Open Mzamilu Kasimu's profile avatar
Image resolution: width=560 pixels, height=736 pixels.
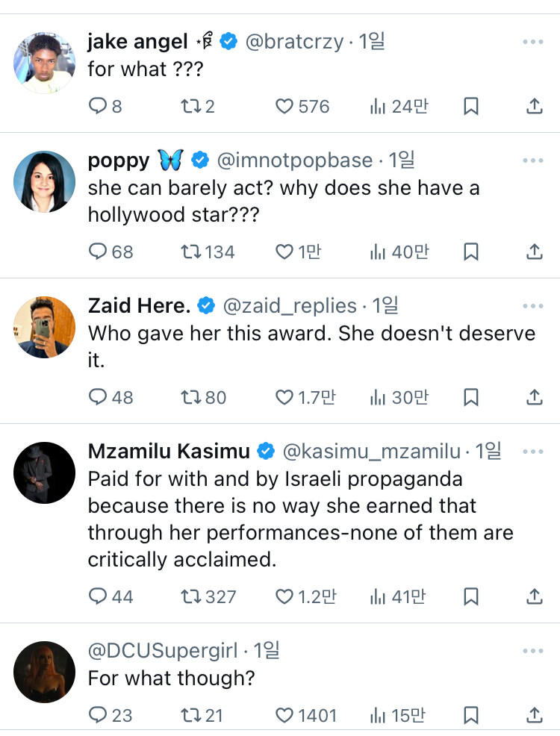pyautogui.click(x=45, y=472)
